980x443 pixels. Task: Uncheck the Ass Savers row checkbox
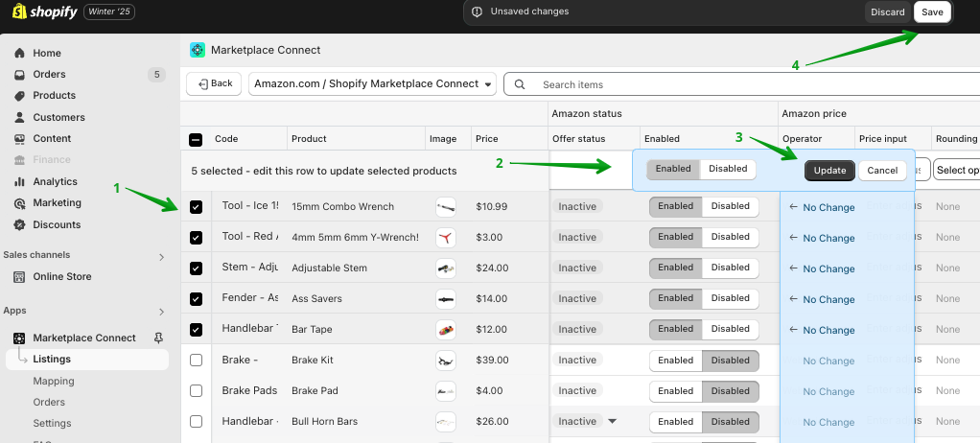(196, 298)
